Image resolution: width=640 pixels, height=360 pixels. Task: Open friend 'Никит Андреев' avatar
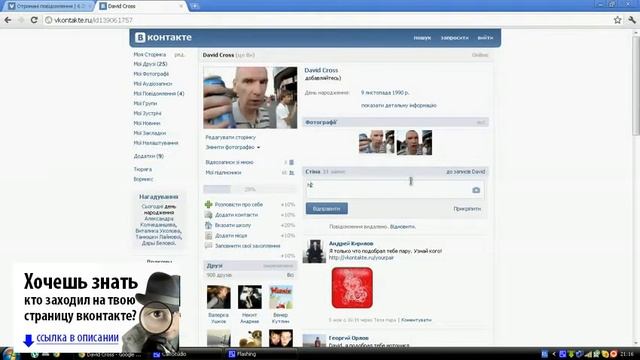pyautogui.click(x=250, y=297)
